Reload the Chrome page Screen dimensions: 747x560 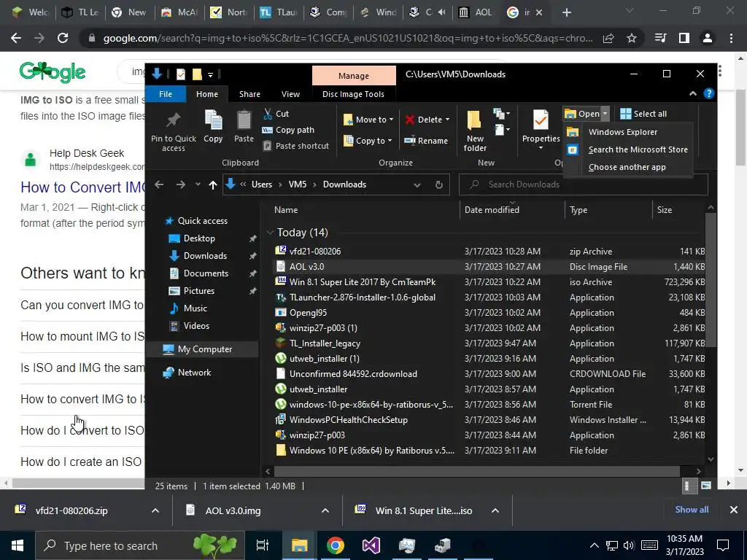(63, 38)
